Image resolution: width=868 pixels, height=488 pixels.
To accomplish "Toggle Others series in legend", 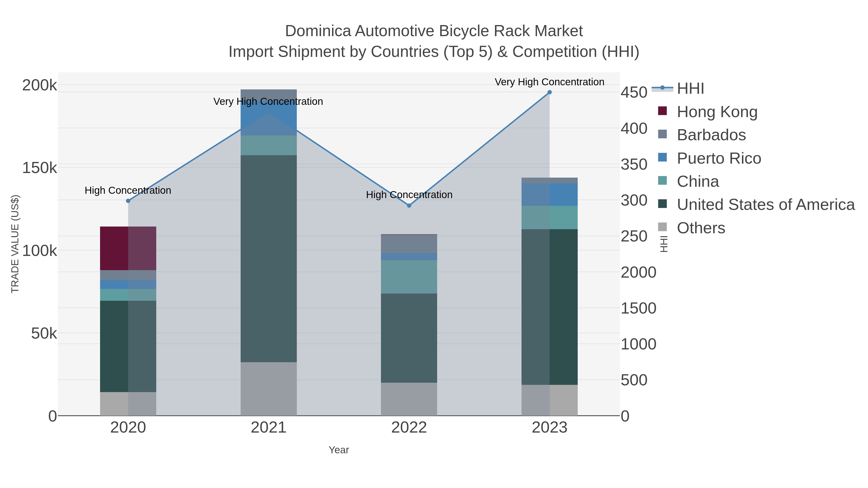I will coord(692,228).
